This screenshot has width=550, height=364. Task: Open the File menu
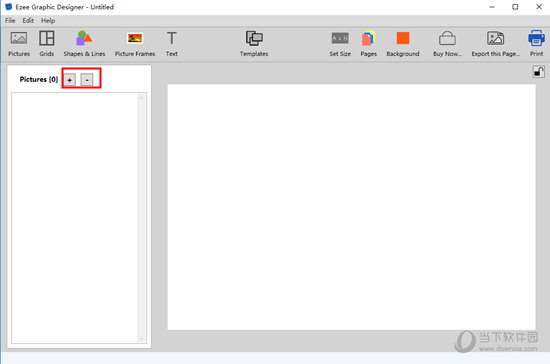click(x=10, y=21)
